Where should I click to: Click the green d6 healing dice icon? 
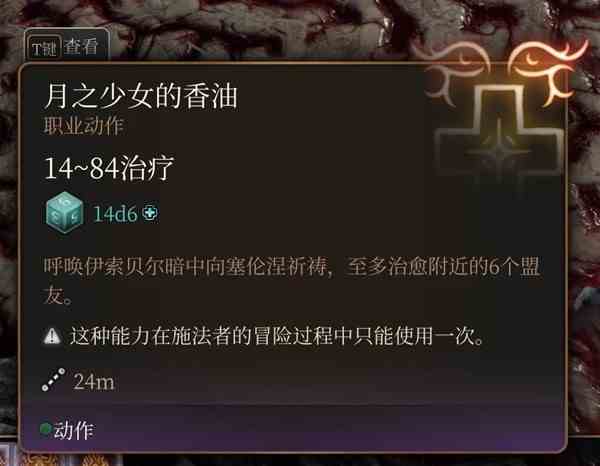(x=64, y=213)
